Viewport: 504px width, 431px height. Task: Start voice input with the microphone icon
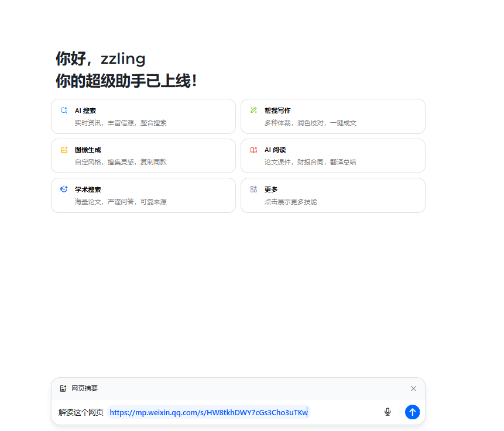[388, 412]
